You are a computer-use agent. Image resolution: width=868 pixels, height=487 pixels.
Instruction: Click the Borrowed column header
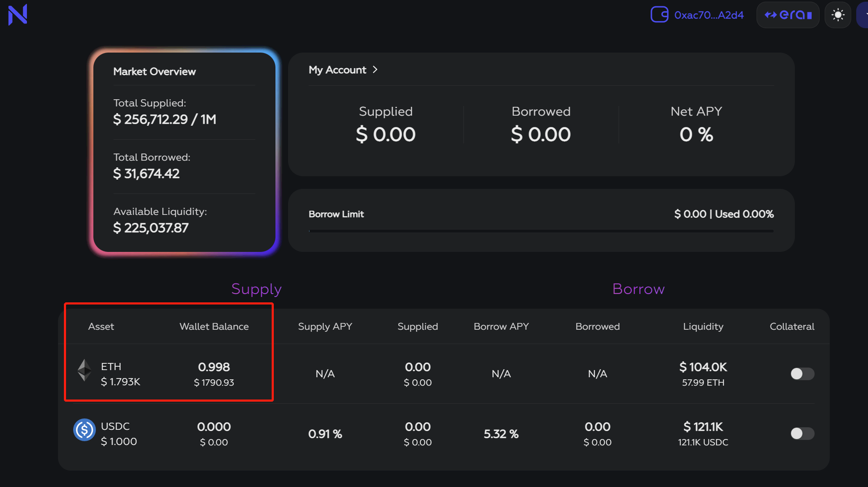pyautogui.click(x=598, y=326)
